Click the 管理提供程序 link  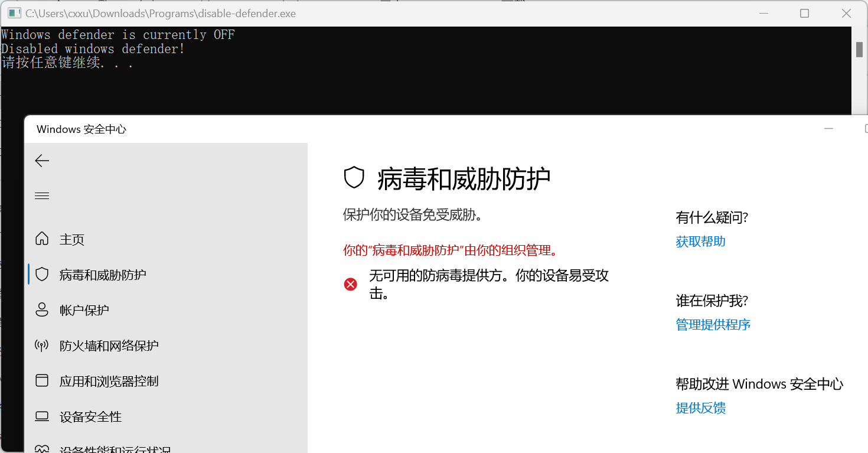pos(713,325)
